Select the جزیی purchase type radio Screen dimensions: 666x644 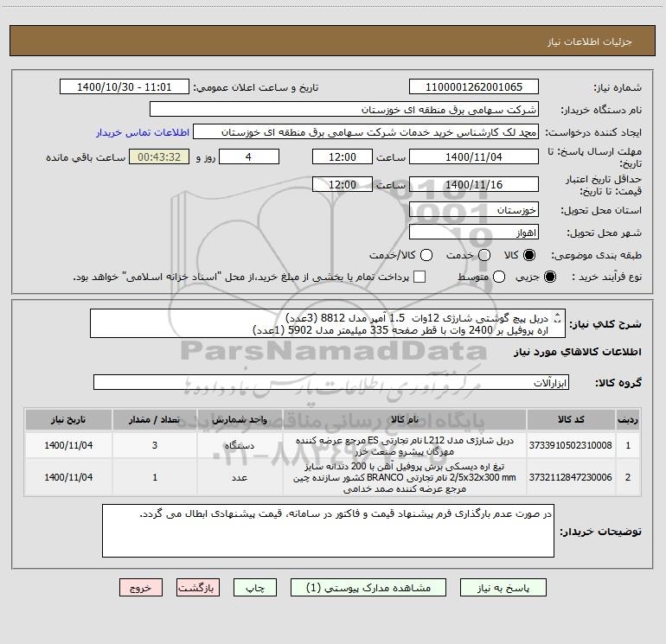(x=549, y=277)
